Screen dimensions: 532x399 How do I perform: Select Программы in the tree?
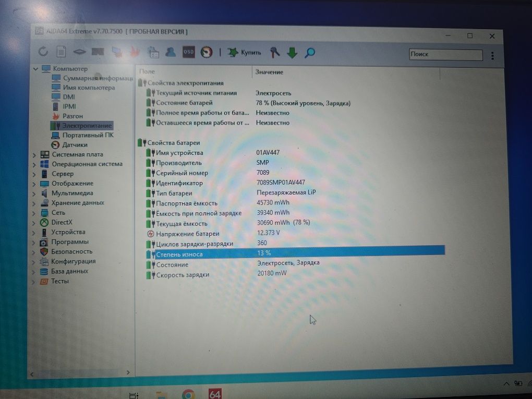pos(70,242)
